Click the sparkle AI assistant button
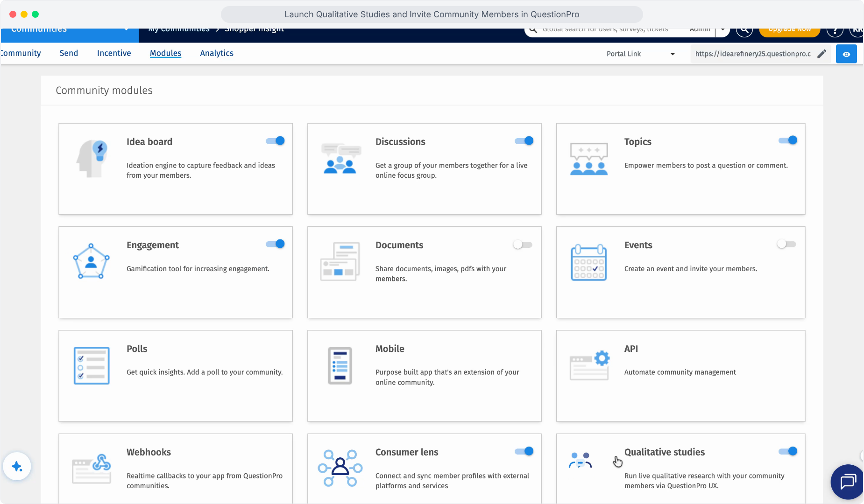This screenshot has width=864, height=504. [17, 466]
